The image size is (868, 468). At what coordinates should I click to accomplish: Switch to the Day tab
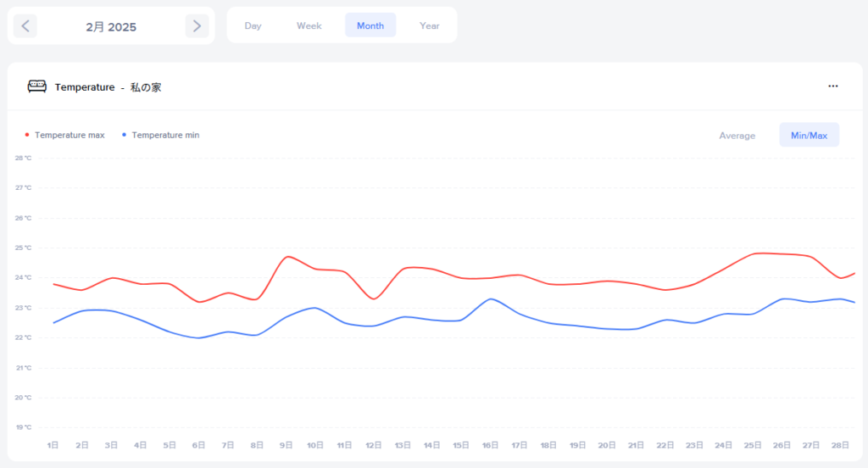click(x=253, y=25)
